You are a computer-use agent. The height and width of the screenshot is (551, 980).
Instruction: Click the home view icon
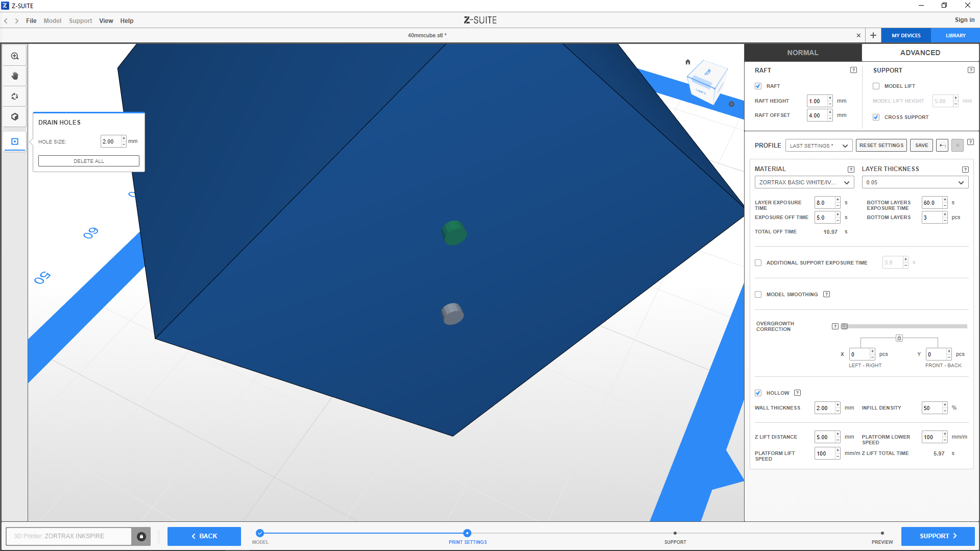(x=688, y=62)
